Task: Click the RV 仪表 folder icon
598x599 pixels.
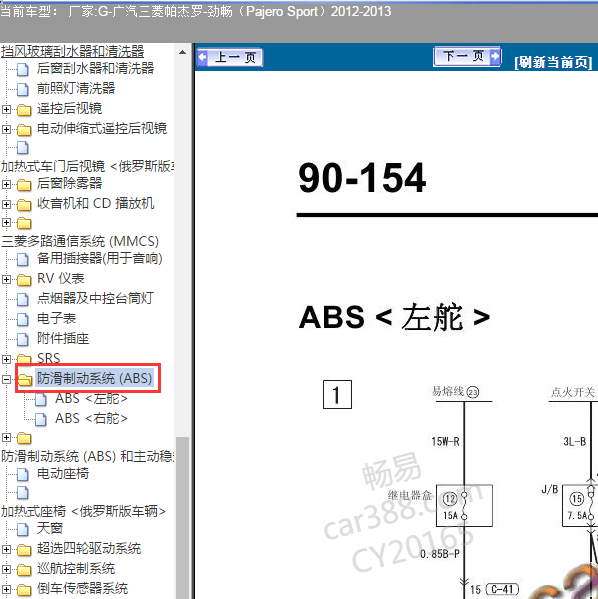Action: pos(24,280)
